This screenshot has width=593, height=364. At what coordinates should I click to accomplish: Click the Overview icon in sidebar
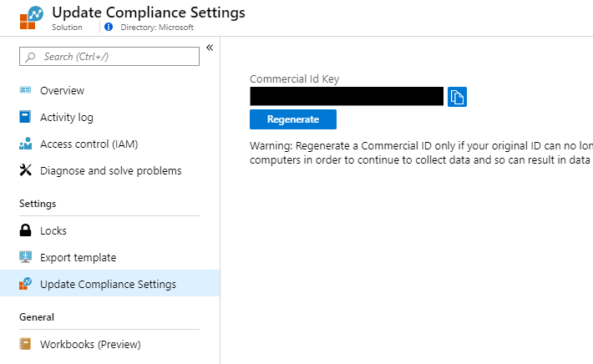pyautogui.click(x=25, y=90)
